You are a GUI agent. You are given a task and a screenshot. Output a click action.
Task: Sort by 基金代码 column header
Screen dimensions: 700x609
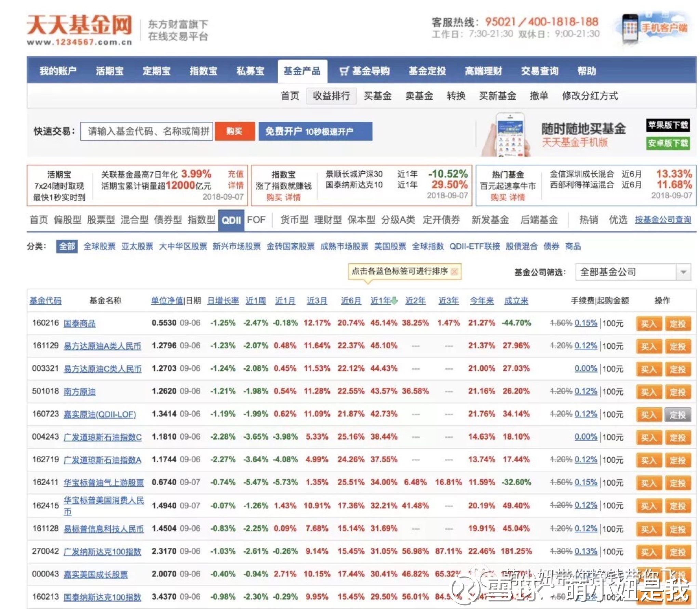(x=45, y=301)
